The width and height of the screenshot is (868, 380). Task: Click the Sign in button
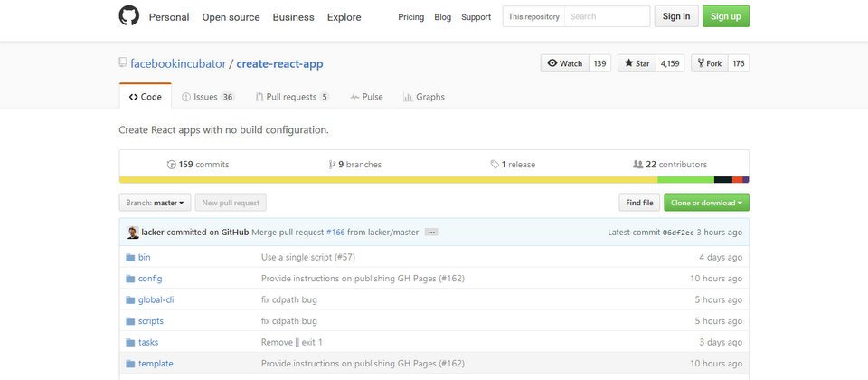[676, 16]
